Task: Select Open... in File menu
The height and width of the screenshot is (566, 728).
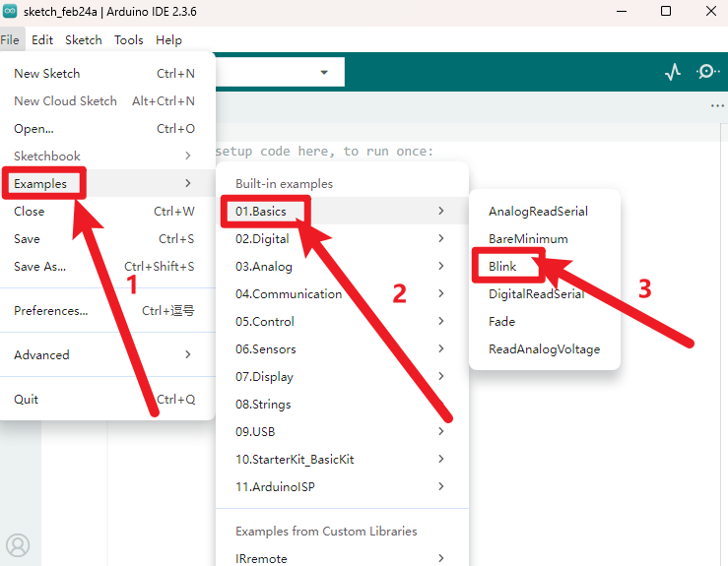Action: coord(107,129)
